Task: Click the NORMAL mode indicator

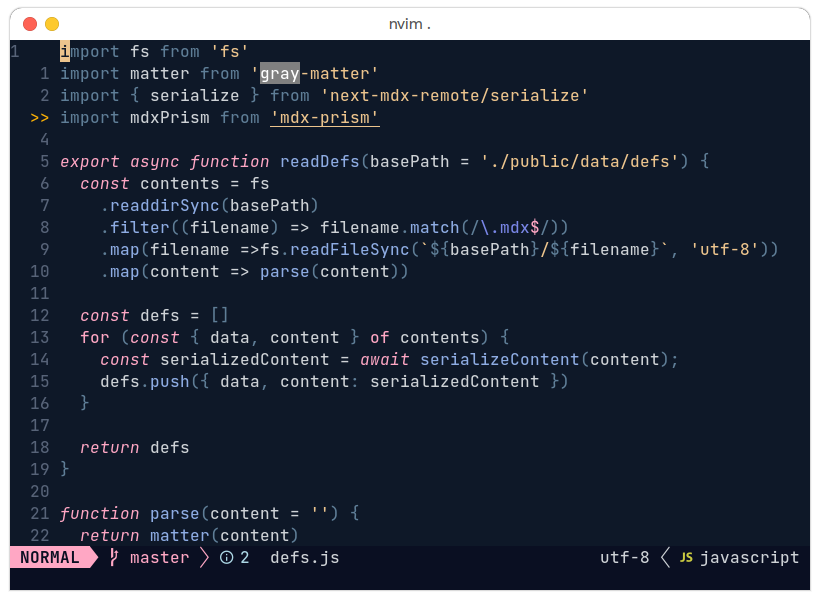Action: (50, 558)
